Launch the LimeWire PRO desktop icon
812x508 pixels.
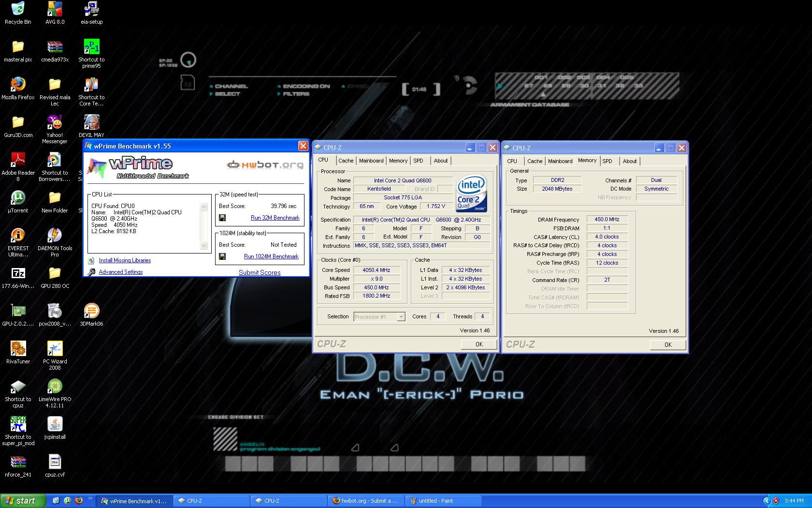click(55, 387)
